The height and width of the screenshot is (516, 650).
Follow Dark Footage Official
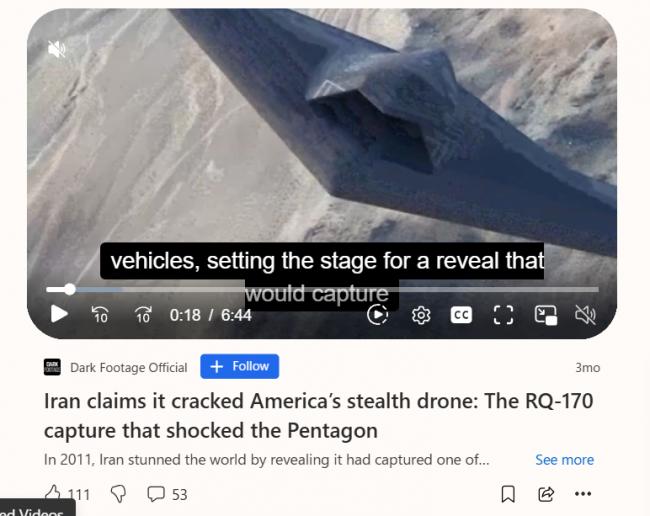[240, 366]
